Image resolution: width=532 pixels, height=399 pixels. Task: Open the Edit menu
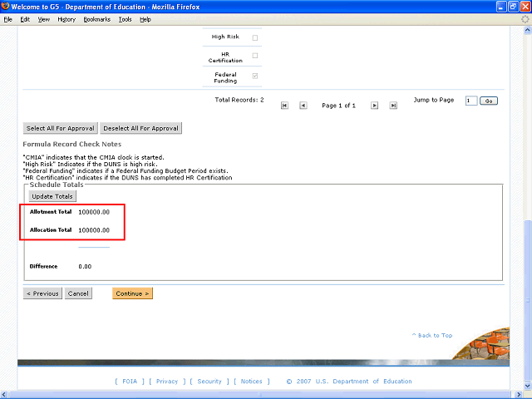pos(25,19)
